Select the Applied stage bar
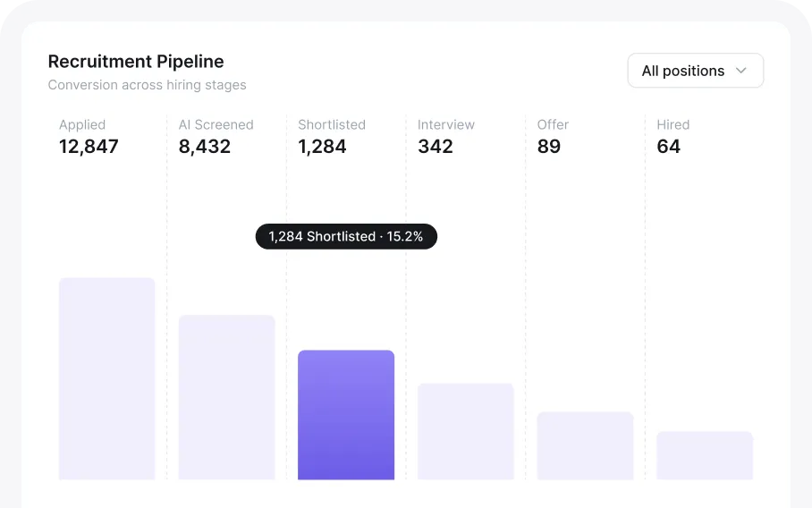Viewport: 812px width, 508px height. click(x=106, y=378)
